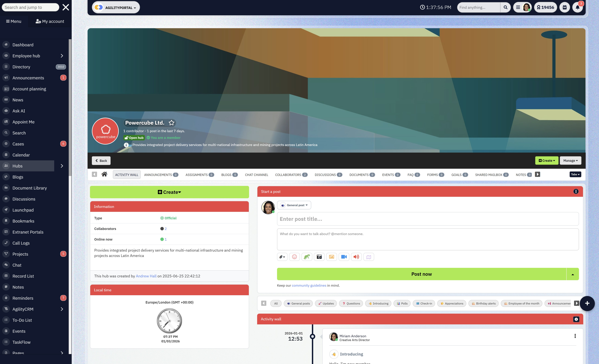Expand the Manage dropdown

click(570, 161)
